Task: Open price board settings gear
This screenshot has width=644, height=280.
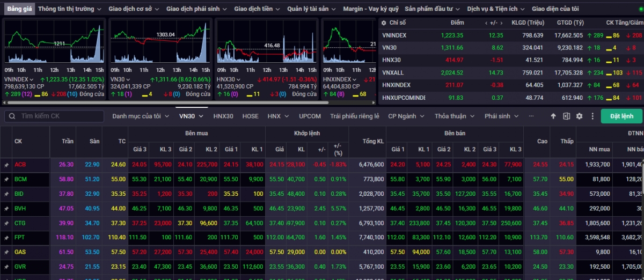Action: coord(579,116)
